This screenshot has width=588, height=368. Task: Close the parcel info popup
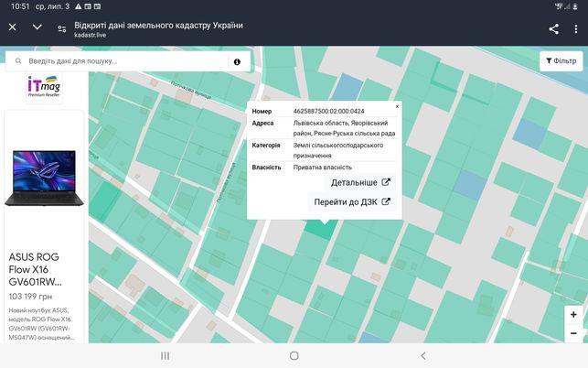397,106
